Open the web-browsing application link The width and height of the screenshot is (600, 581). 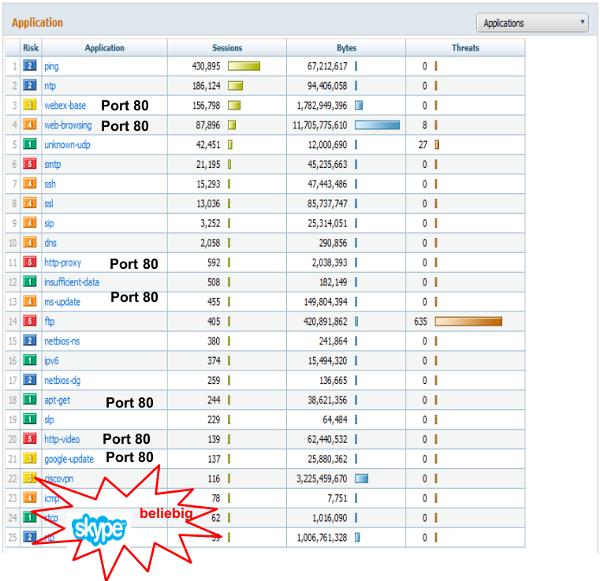(68, 125)
